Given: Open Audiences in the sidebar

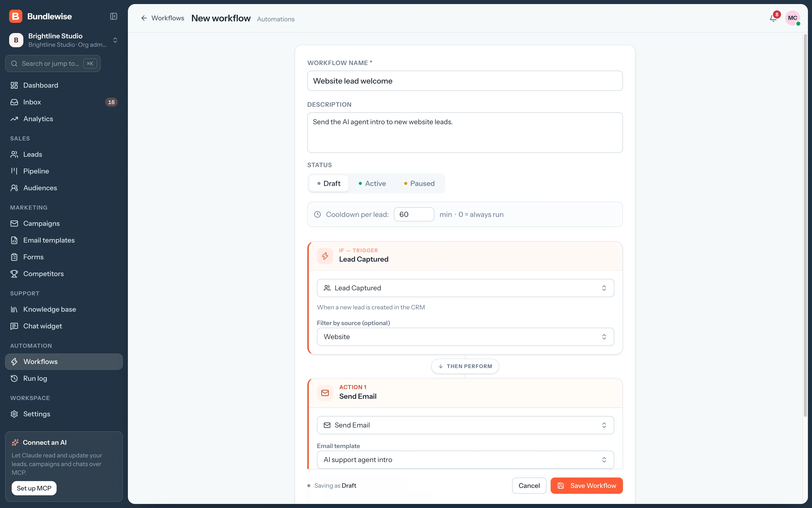Looking at the screenshot, I should [64, 188].
